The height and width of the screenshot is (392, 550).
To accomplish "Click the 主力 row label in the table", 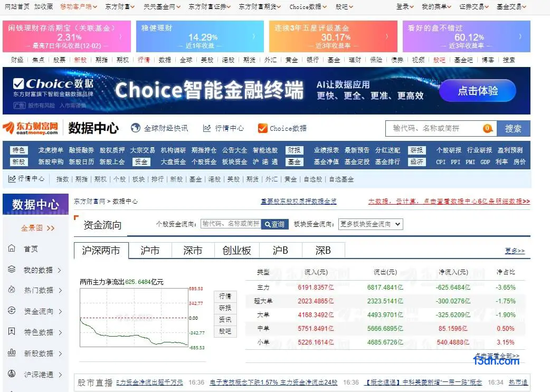I will (263, 287).
